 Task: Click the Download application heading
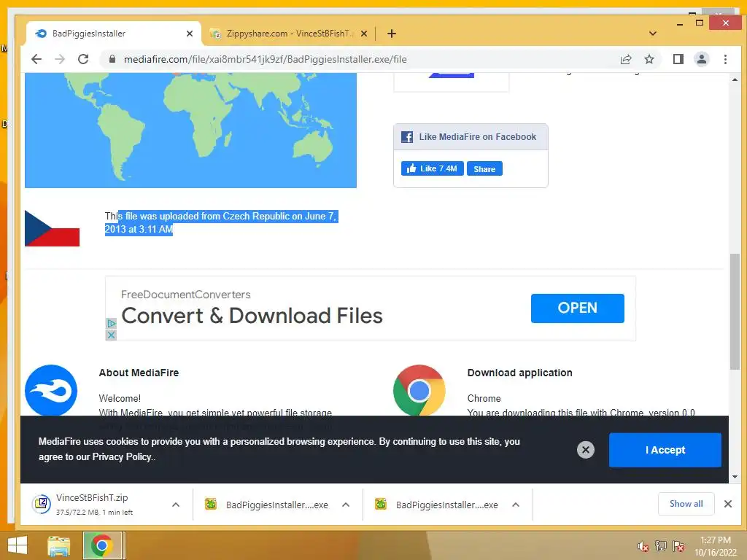tap(519, 373)
